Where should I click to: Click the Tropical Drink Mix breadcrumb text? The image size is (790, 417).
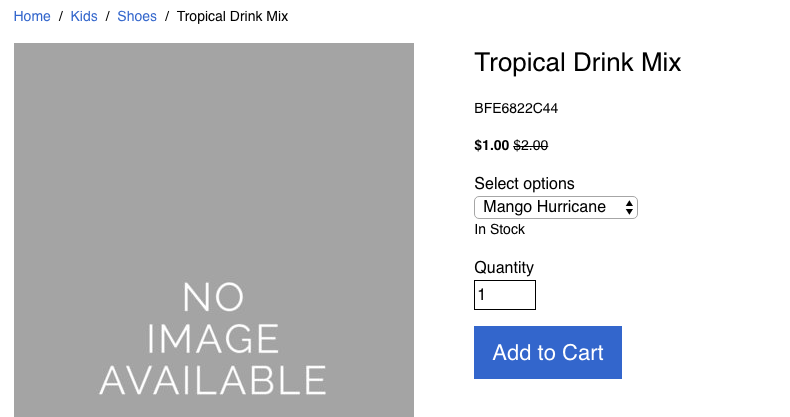232,17
